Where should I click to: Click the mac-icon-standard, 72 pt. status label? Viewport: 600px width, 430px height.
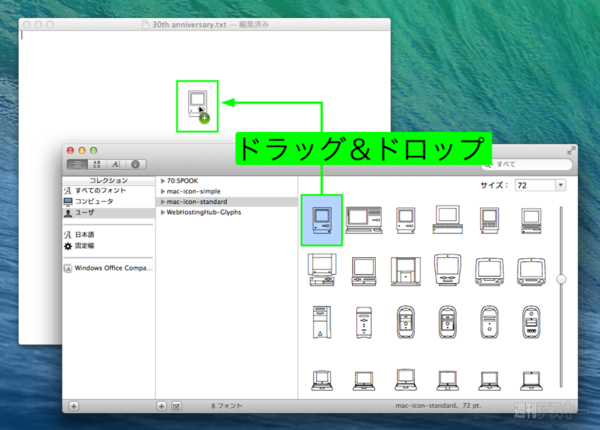coord(438,406)
